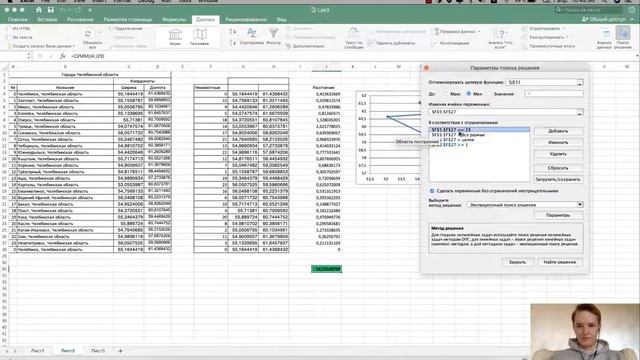The image size is (640, 360).
Task: Click the Акции stocks building icon
Action: pos(175,35)
